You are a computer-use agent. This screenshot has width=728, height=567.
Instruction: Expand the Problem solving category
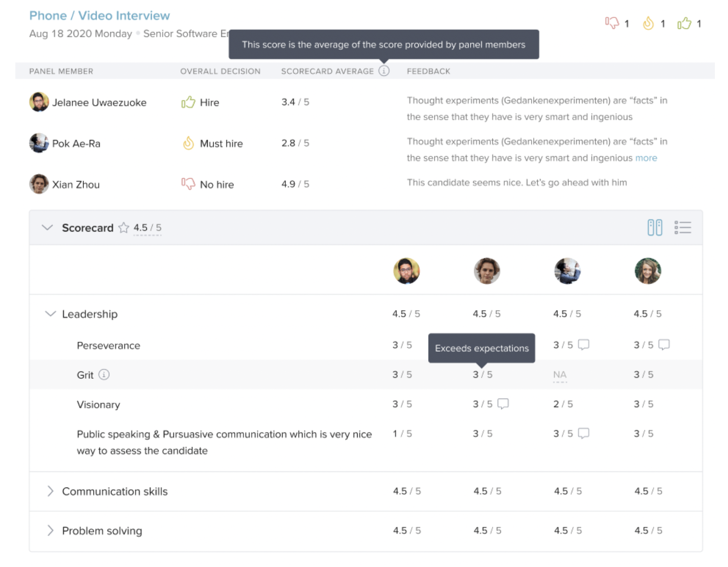(51, 530)
